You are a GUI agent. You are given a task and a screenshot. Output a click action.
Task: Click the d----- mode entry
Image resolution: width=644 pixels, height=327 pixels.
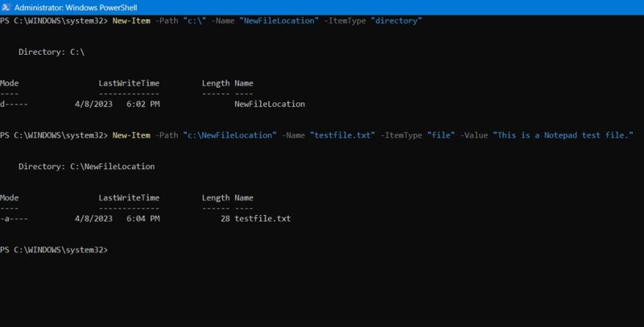tap(14, 104)
